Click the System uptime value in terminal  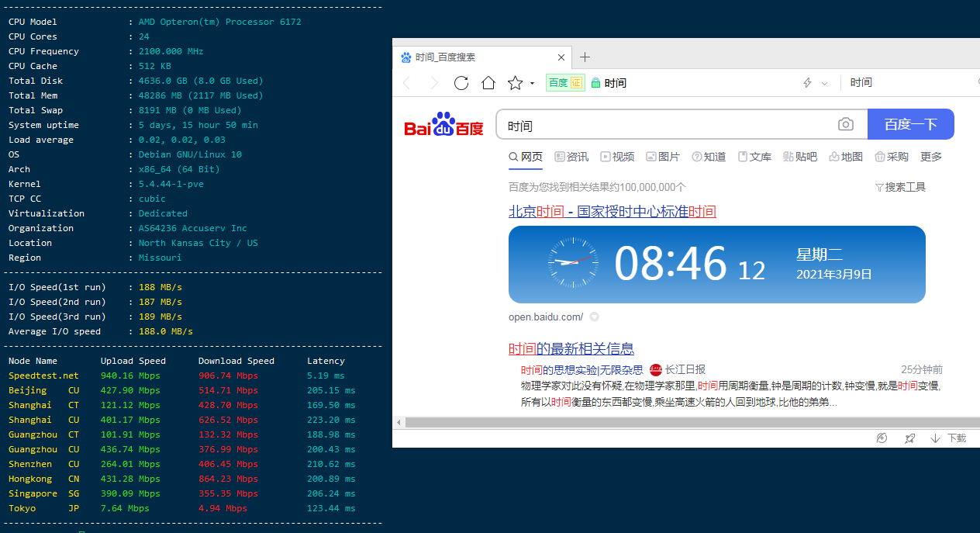tap(198, 125)
